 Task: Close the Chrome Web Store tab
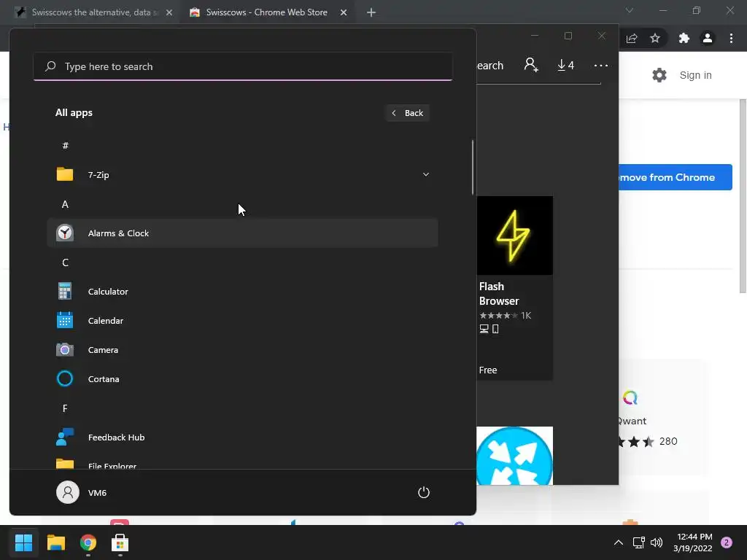pos(344,12)
